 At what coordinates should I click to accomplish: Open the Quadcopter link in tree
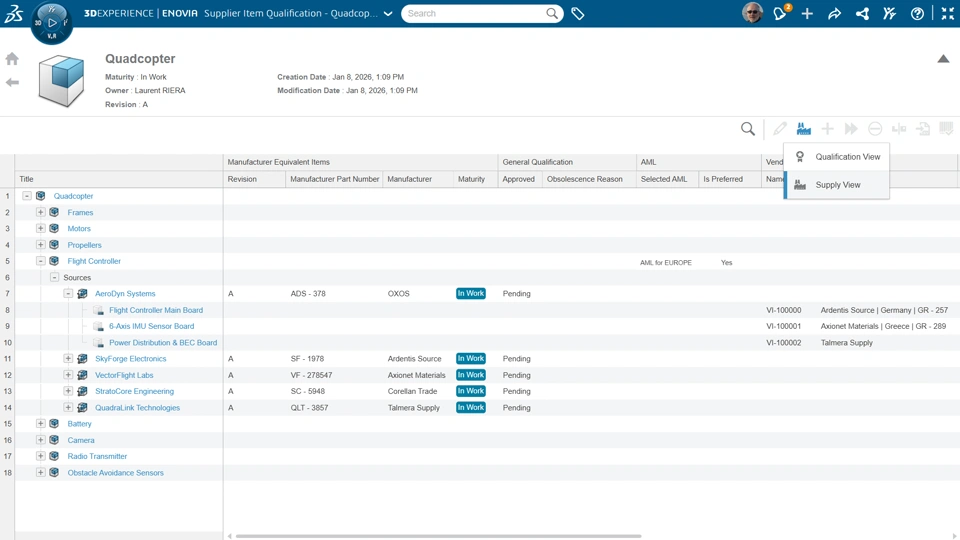click(73, 196)
